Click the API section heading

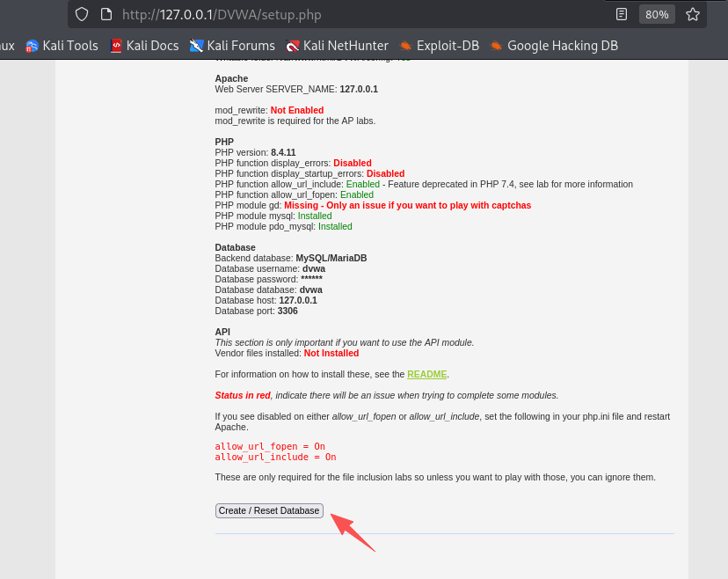coord(222,332)
